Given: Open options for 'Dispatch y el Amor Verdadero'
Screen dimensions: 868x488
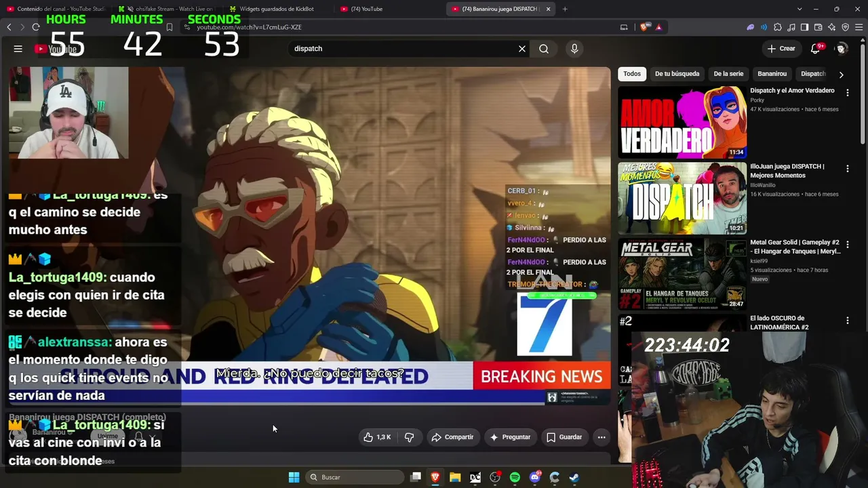Looking at the screenshot, I should pyautogui.click(x=848, y=93).
